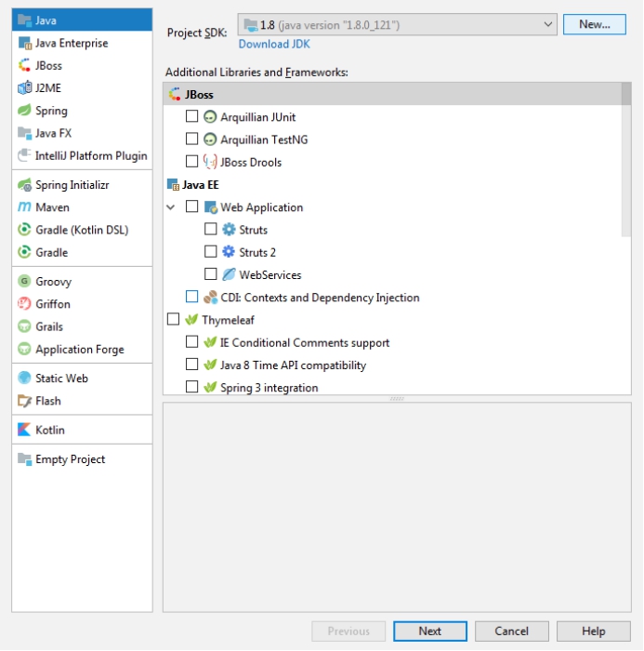Choose the Java Enterprise icon in sidebar

click(24, 43)
